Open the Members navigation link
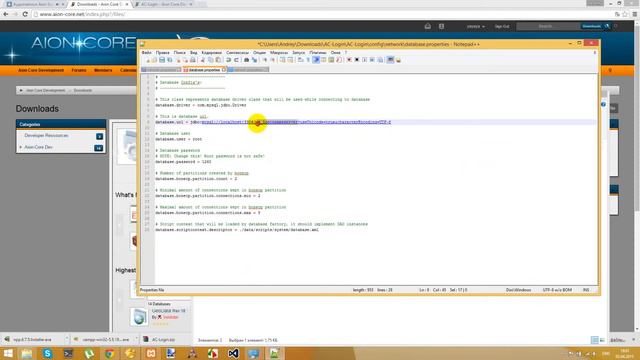Image resolution: width=640 pixels, height=360 pixels. 103,70
